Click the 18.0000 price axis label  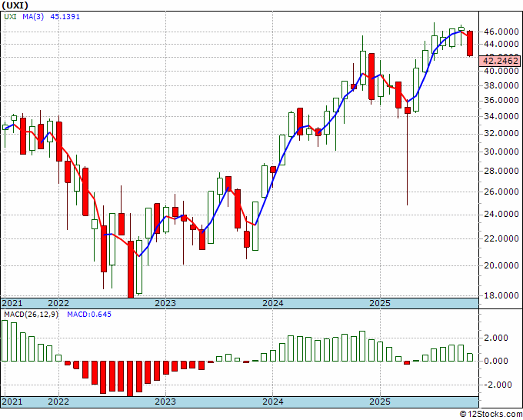pos(501,295)
